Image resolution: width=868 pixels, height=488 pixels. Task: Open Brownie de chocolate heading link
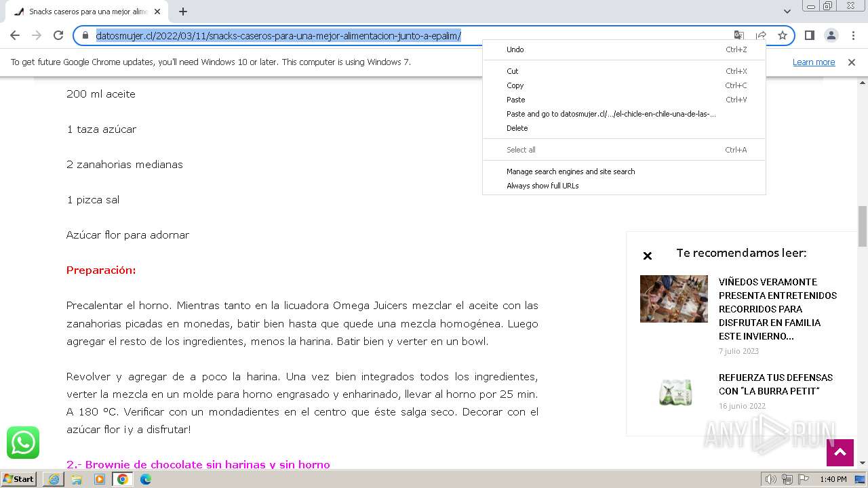point(198,464)
